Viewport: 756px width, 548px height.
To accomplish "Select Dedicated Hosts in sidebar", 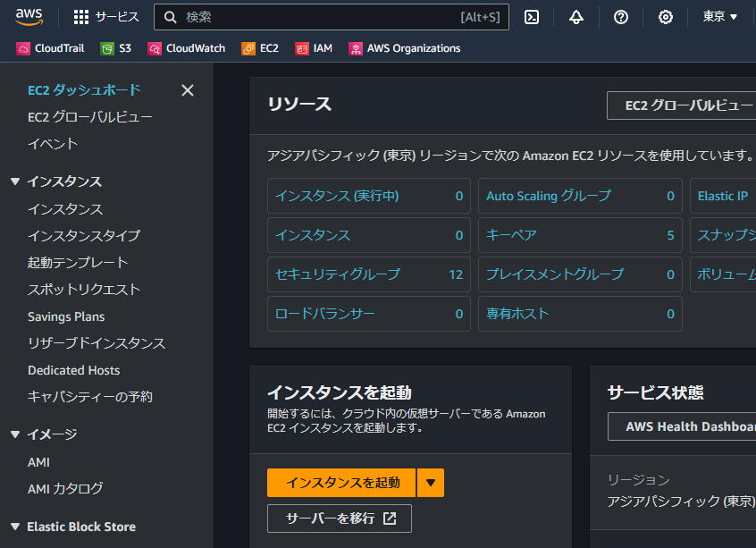I will tap(74, 370).
